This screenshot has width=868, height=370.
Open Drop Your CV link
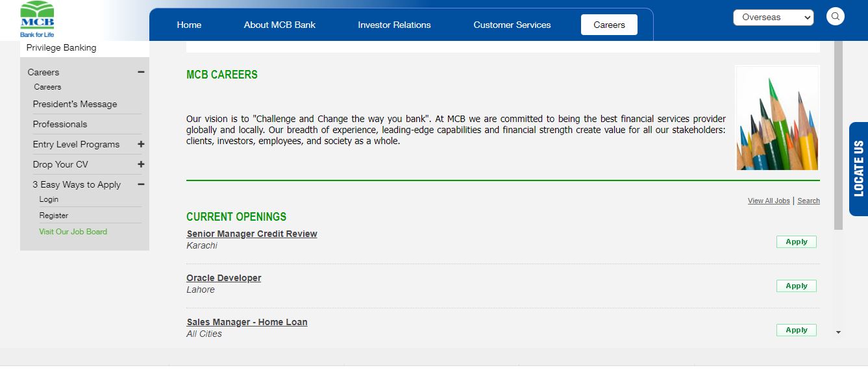click(60, 164)
